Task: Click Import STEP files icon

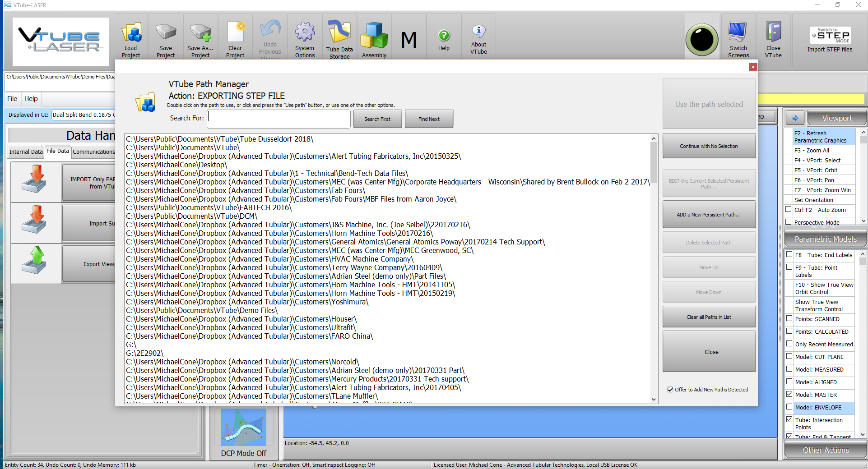Action: point(830,36)
